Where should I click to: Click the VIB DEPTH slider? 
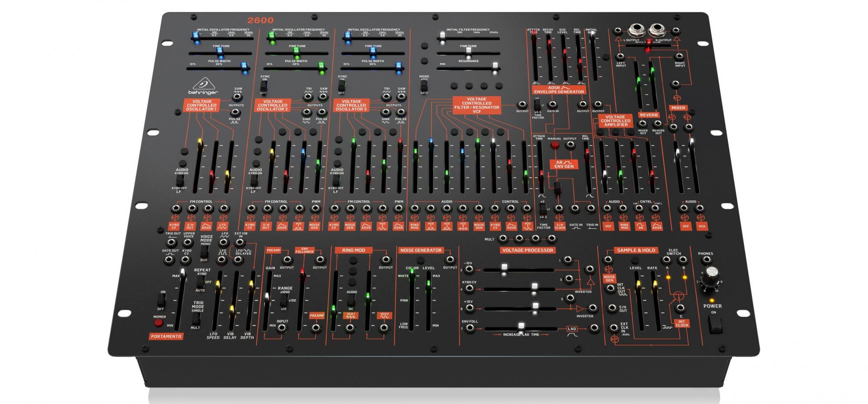click(250, 301)
